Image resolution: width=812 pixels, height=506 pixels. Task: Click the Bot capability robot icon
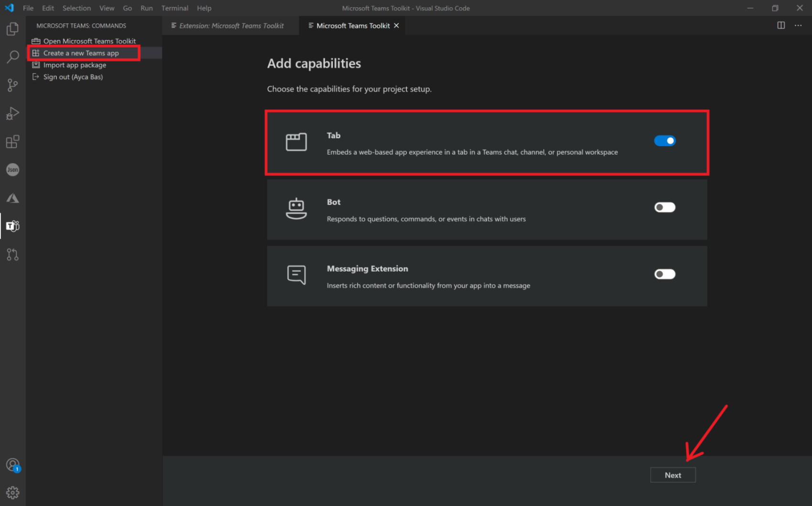(296, 209)
